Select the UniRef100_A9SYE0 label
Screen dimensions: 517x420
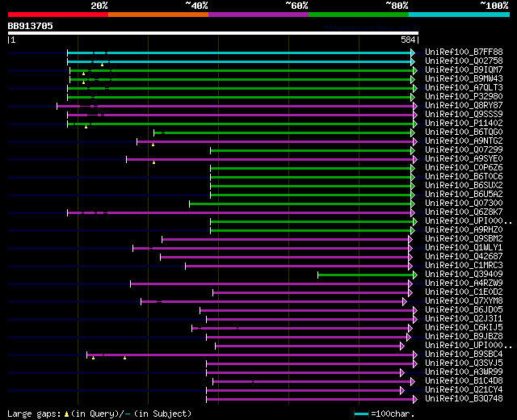click(x=464, y=159)
